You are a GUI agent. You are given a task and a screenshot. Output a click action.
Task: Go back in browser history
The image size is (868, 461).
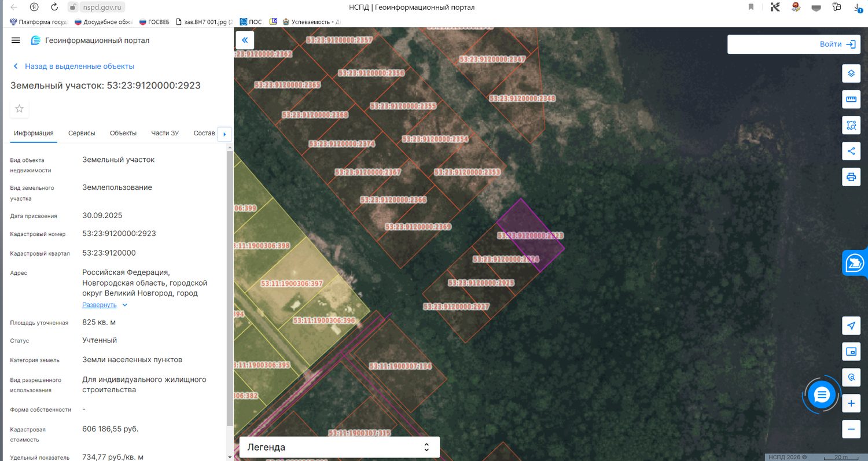[14, 8]
